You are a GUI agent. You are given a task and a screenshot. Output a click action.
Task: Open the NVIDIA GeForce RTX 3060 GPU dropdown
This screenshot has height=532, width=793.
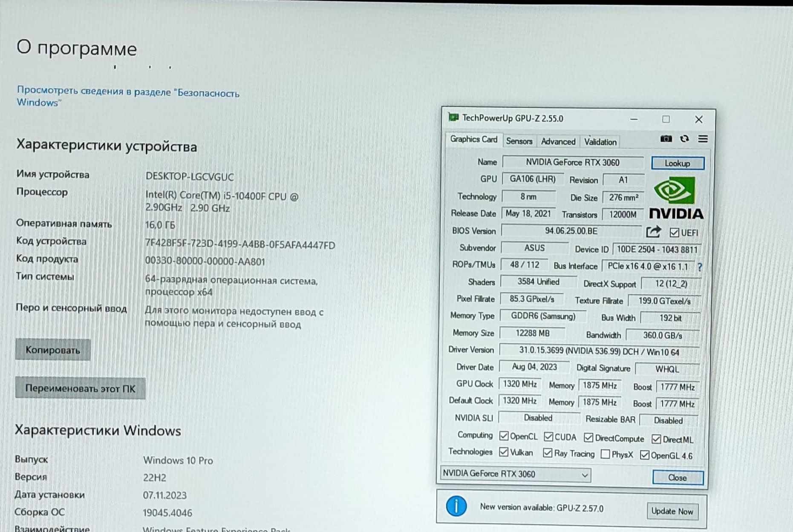[516, 474]
